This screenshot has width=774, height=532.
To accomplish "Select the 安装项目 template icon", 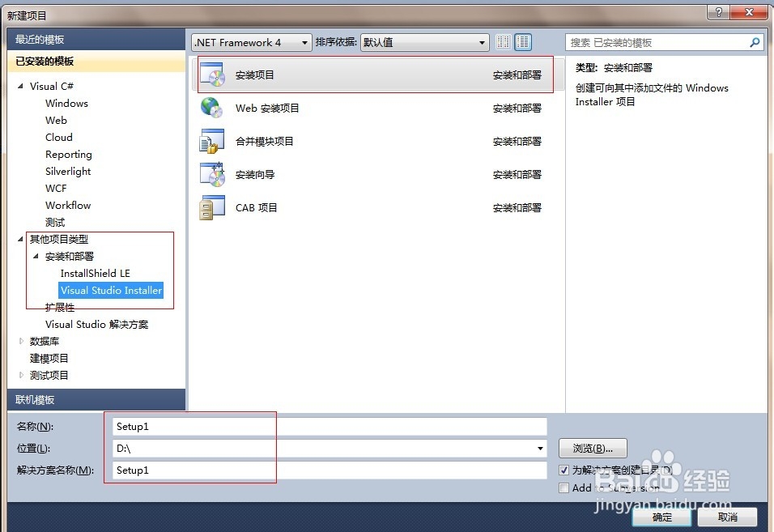I will [x=212, y=74].
